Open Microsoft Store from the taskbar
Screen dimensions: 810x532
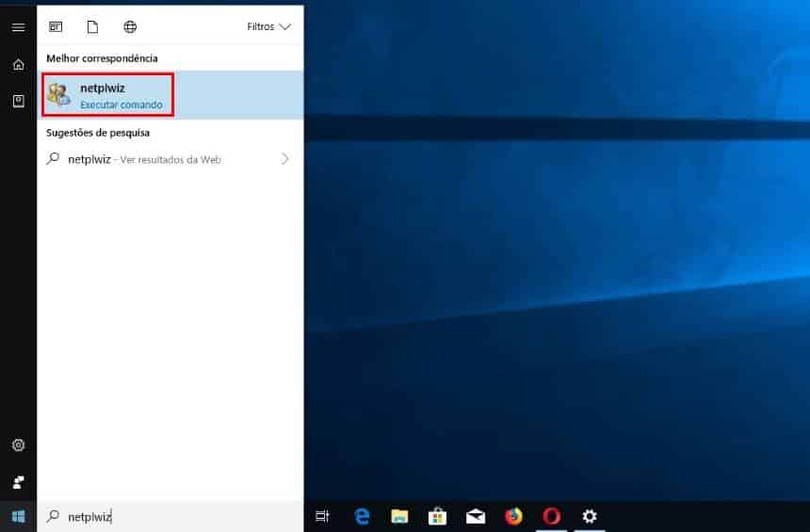pos(437,516)
